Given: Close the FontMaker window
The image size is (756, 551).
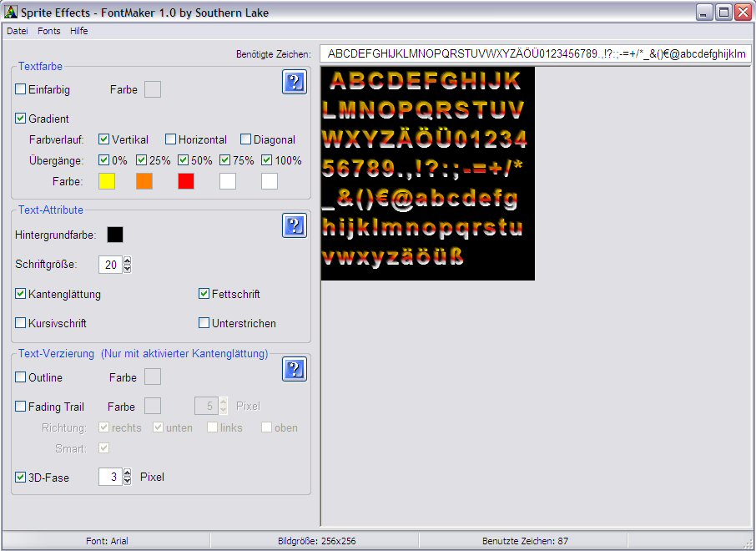Looking at the screenshot, I should coord(743,12).
